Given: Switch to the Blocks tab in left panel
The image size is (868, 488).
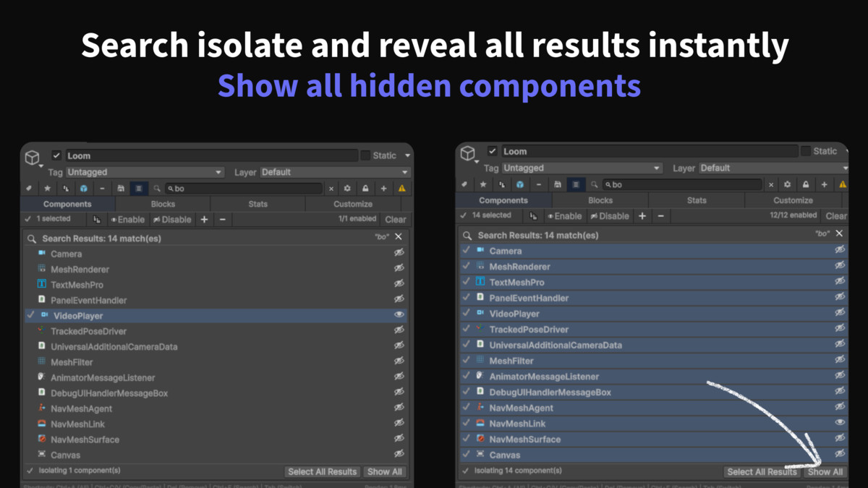Looking at the screenshot, I should coord(163,204).
